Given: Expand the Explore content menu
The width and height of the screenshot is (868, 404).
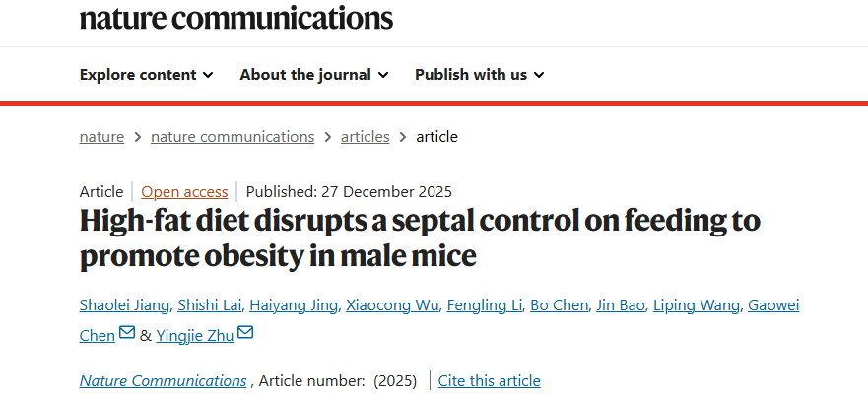Looking at the screenshot, I should [146, 75].
